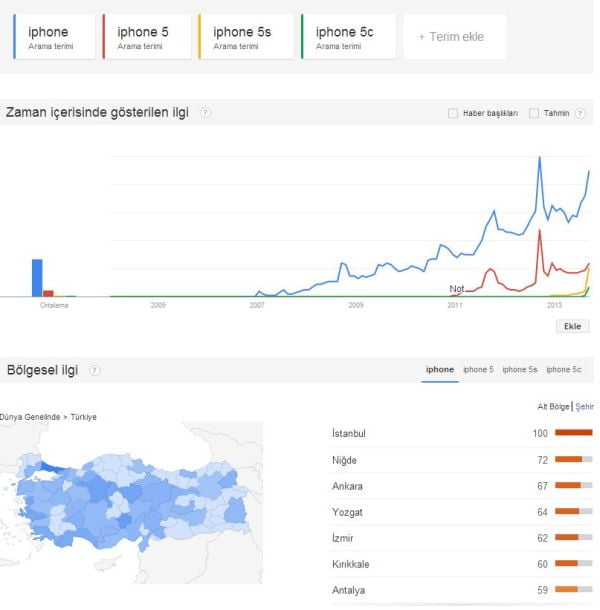This screenshot has width=600, height=610.
Task: Select the iphone 5 search term box
Action: 147,37
